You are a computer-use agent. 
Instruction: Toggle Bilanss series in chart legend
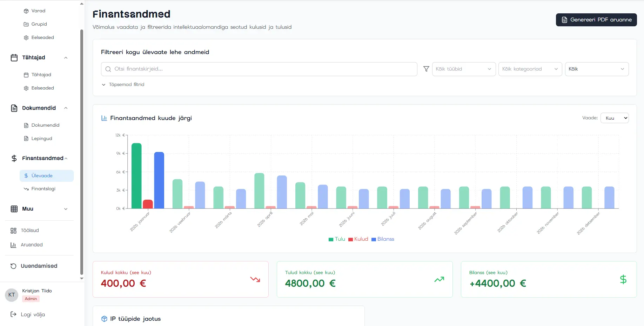point(383,239)
